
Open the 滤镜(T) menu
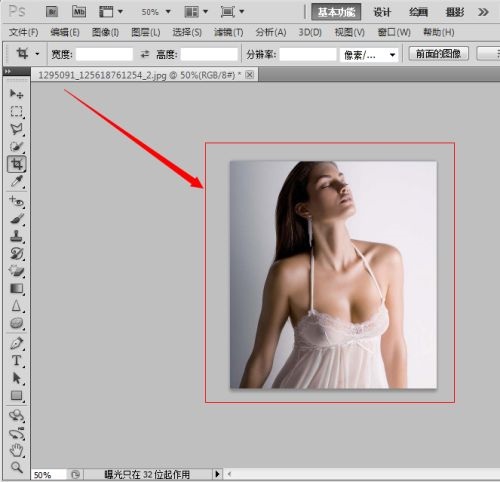point(228,32)
